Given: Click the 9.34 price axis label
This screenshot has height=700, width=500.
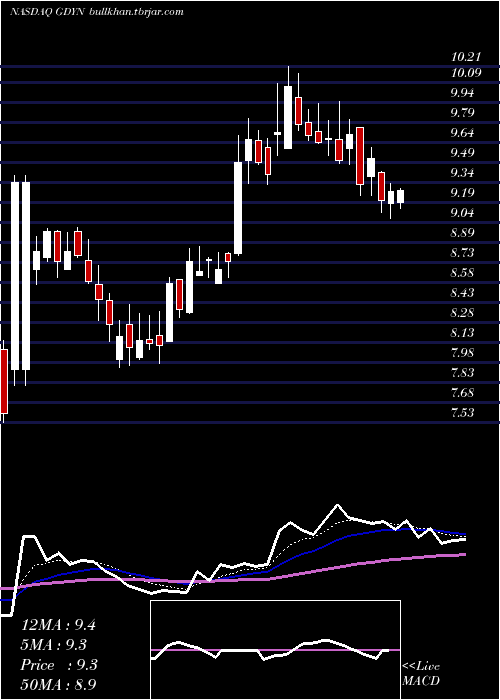Looking at the screenshot, I should click(462, 173).
